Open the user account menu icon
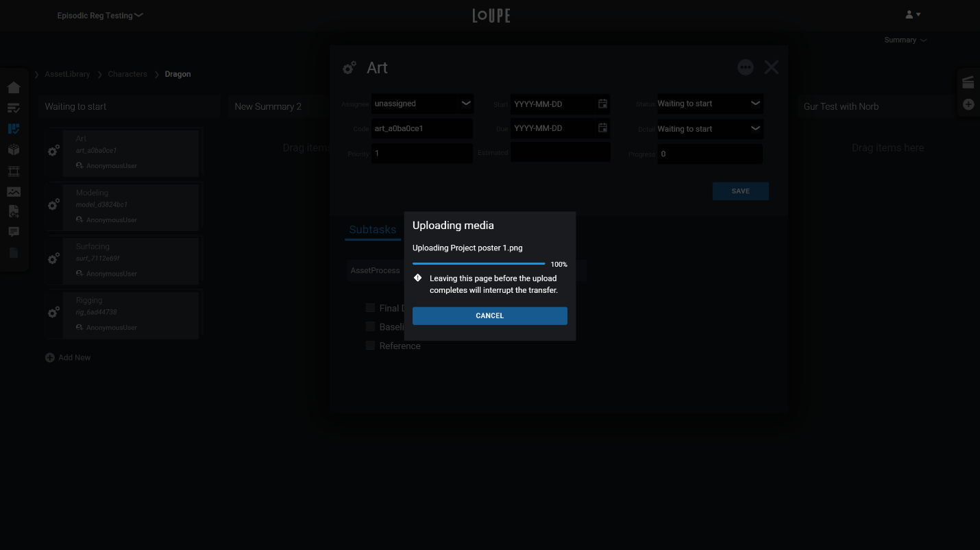Screen dimensions: 980x550 (x=913, y=14)
